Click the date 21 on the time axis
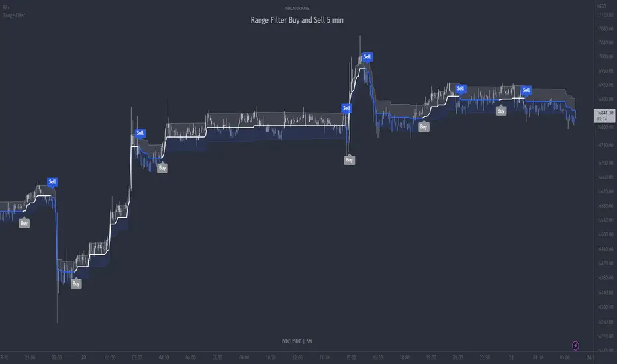 point(511,357)
